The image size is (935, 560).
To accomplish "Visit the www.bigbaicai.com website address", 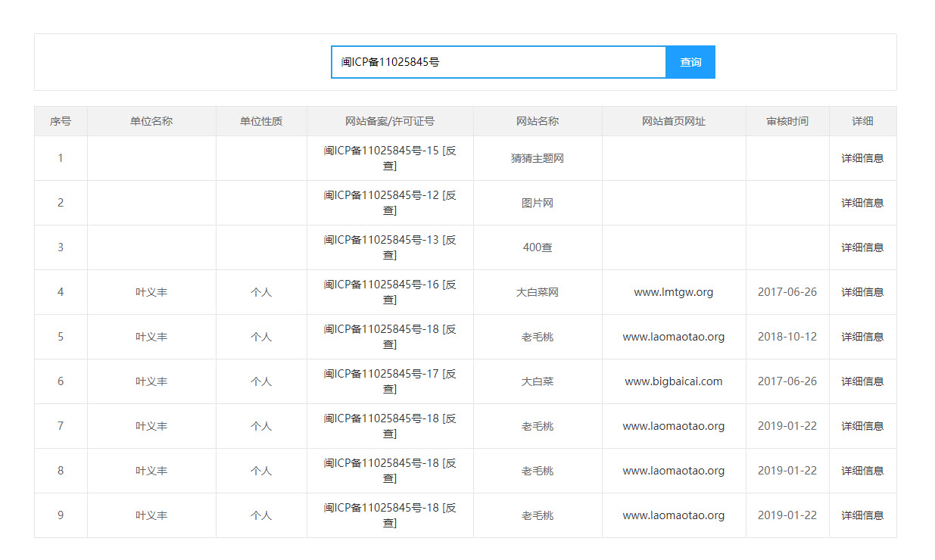I will [673, 381].
